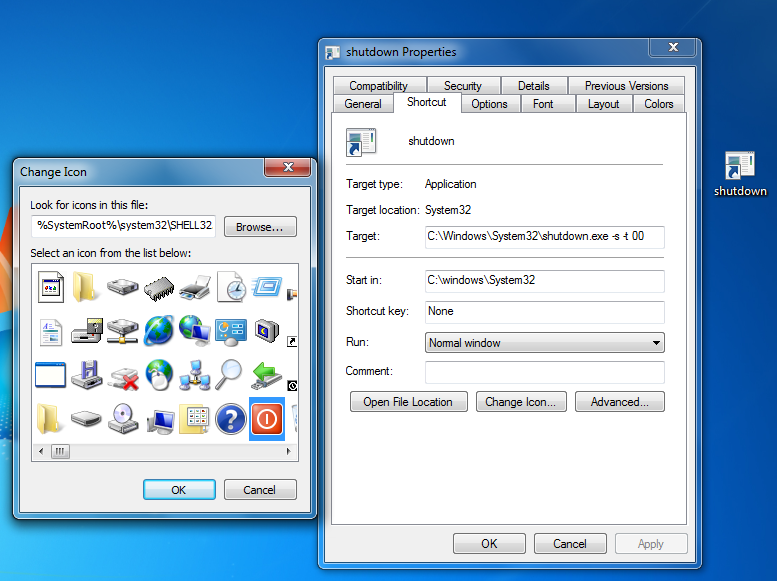Switch to the General tab
777x581 pixels.
click(x=363, y=104)
